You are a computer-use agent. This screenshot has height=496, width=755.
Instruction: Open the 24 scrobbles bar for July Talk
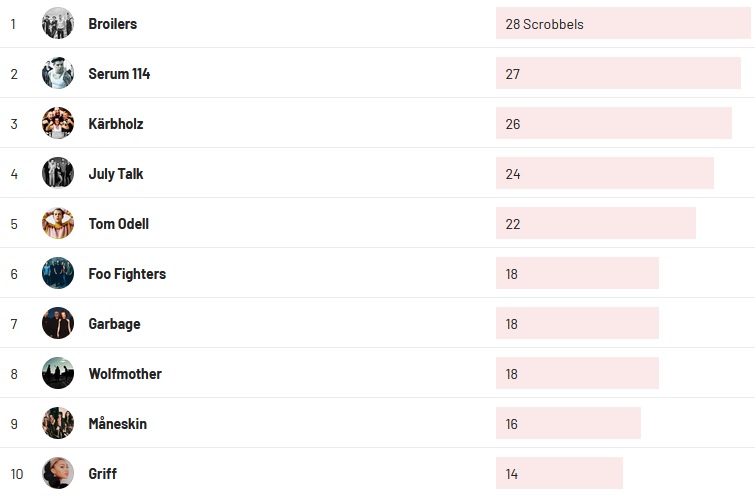[x=604, y=173]
